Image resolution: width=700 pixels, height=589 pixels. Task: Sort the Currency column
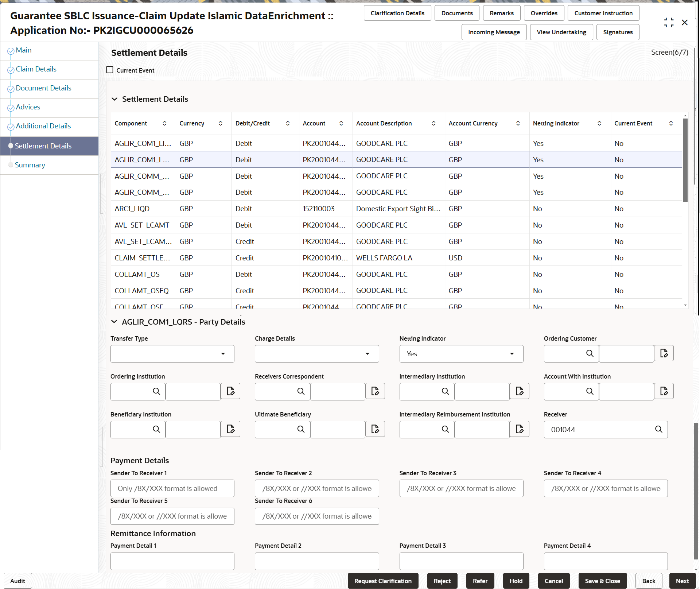pos(221,123)
